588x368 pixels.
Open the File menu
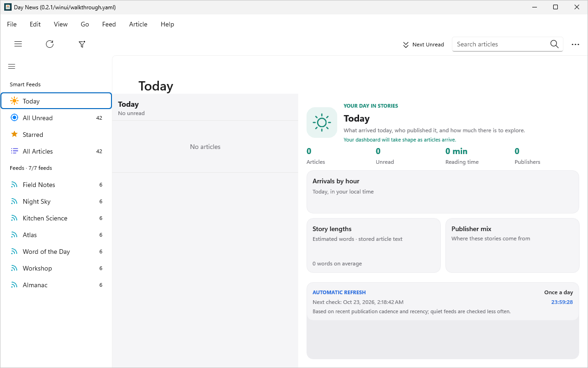(x=12, y=24)
